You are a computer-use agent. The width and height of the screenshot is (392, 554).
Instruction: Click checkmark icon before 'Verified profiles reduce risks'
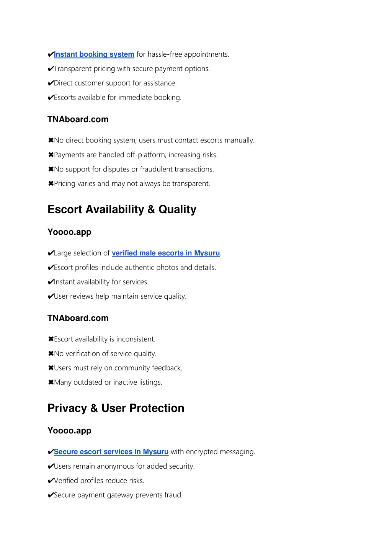tap(51, 481)
